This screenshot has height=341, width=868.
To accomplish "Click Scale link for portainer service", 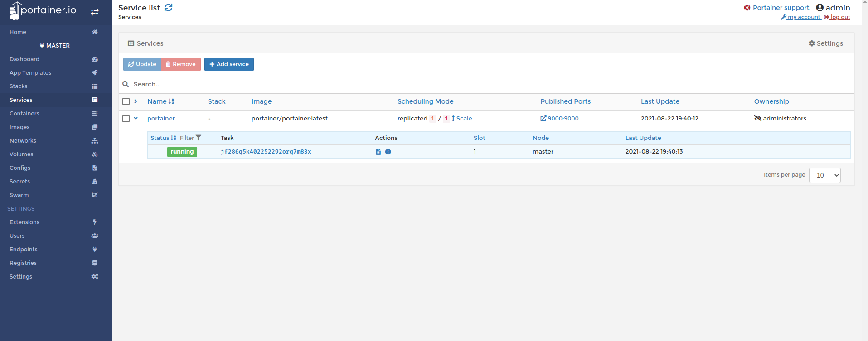I will 461,119.
